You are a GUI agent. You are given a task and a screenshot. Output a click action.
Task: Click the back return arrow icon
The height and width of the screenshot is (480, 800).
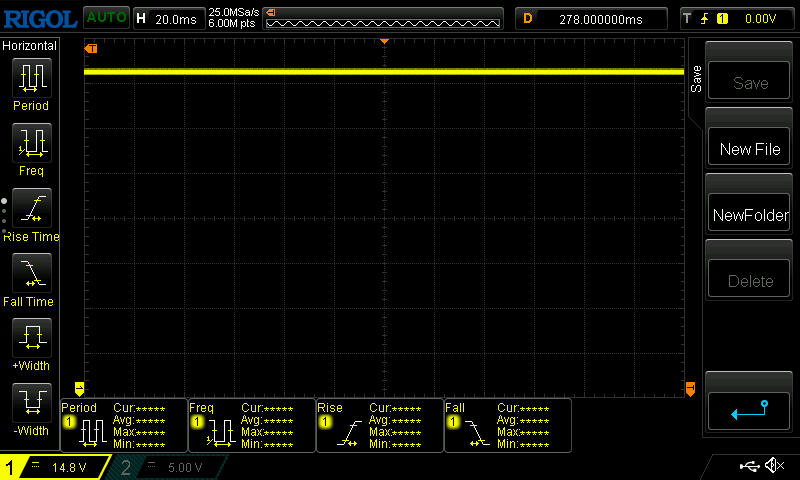[x=749, y=409]
